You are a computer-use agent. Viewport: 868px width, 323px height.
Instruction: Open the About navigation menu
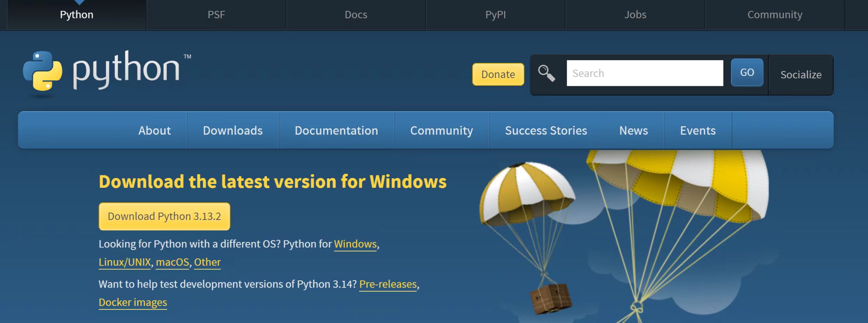pyautogui.click(x=155, y=130)
